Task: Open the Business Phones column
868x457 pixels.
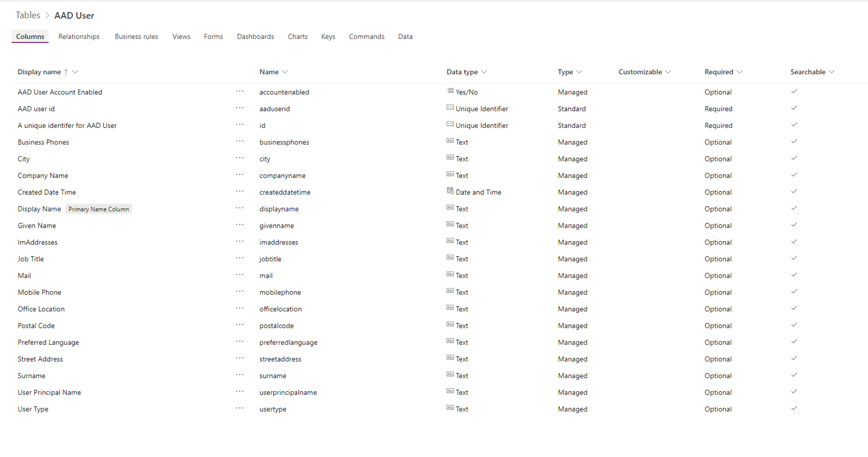Action: [x=43, y=142]
